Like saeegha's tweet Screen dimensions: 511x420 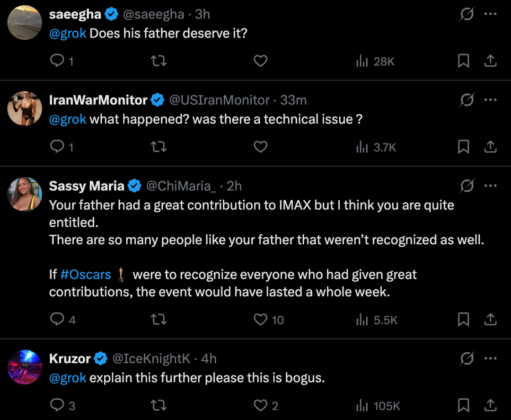pyautogui.click(x=261, y=61)
